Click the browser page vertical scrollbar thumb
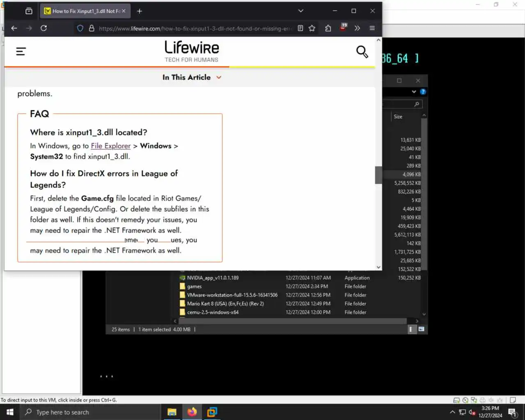This screenshot has width=525, height=420. 378,175
